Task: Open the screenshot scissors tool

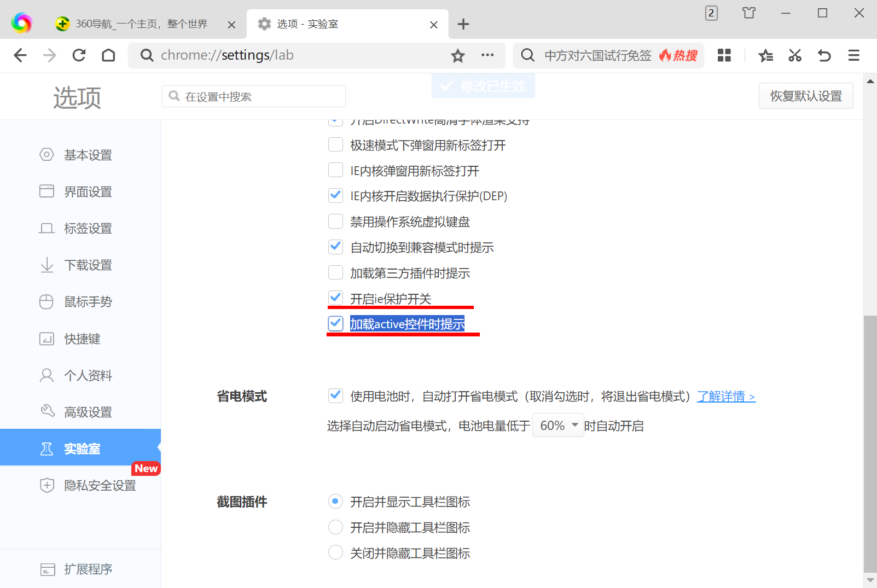Action: 795,55
